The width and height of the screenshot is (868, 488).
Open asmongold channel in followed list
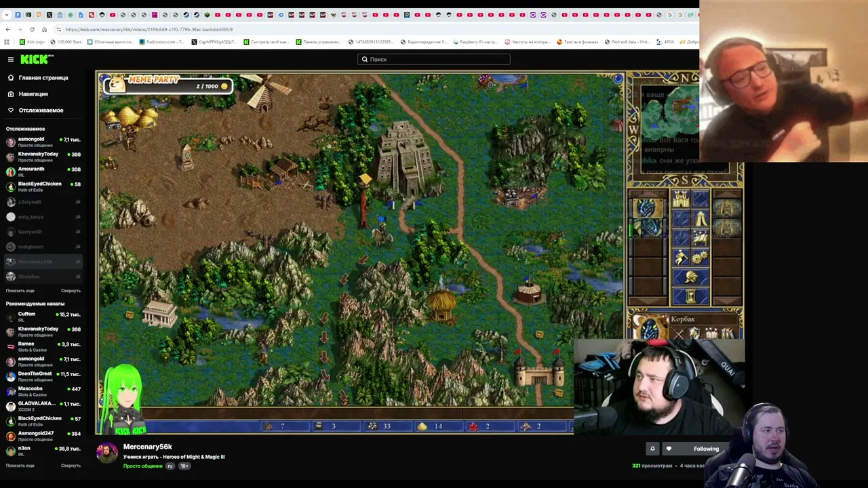43,142
